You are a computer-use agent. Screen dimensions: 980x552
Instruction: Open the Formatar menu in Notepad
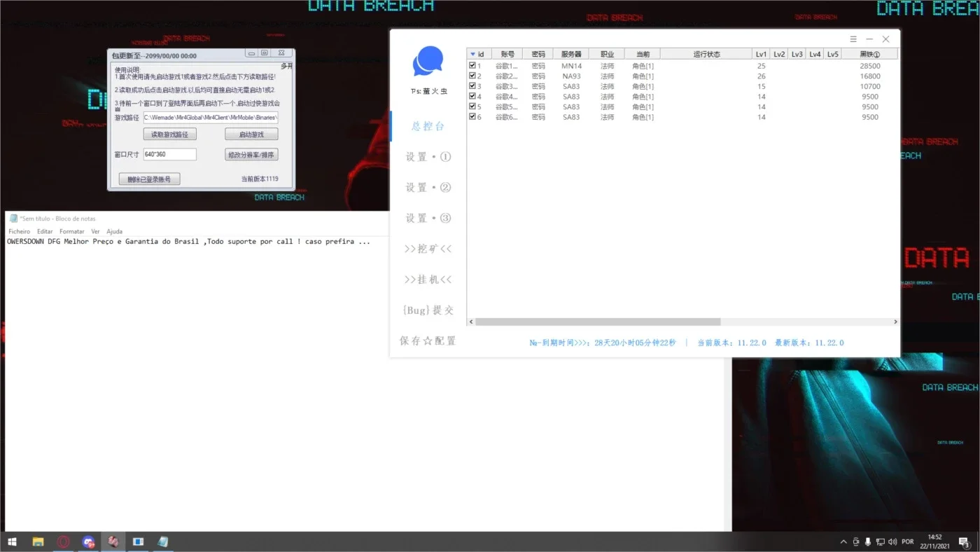(x=72, y=231)
